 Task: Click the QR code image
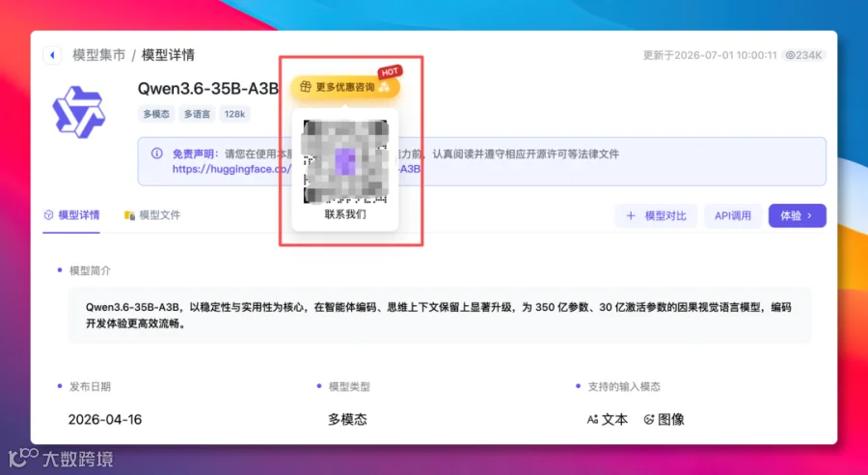(345, 162)
